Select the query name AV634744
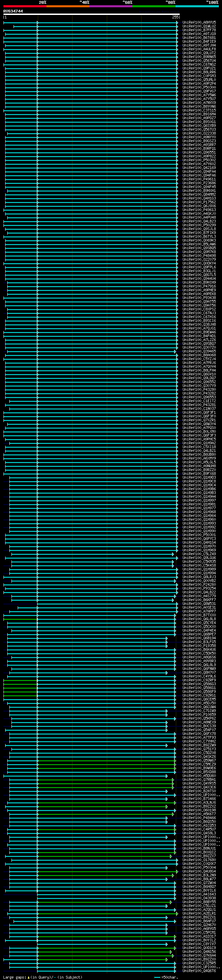The height and width of the screenshot is (980, 222). 13,11
